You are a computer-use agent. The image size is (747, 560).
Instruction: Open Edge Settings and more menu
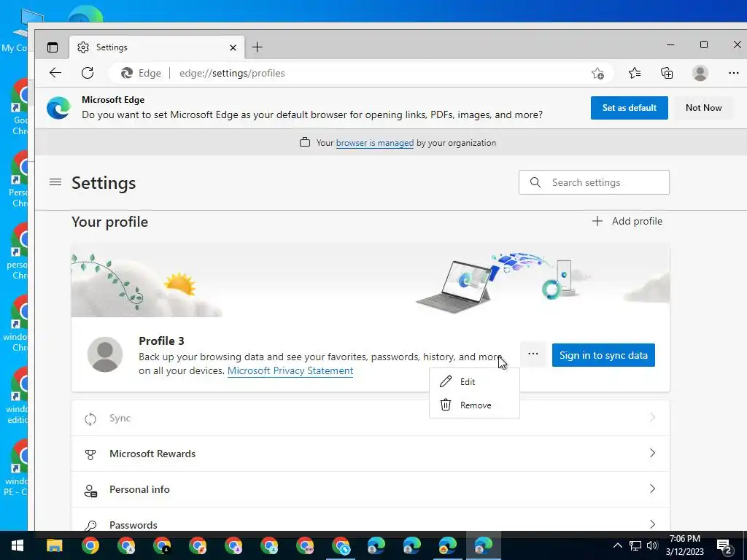click(x=733, y=73)
